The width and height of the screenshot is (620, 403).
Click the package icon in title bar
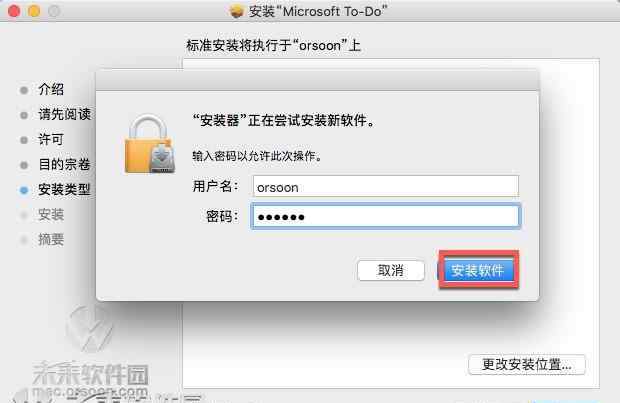coord(237,11)
